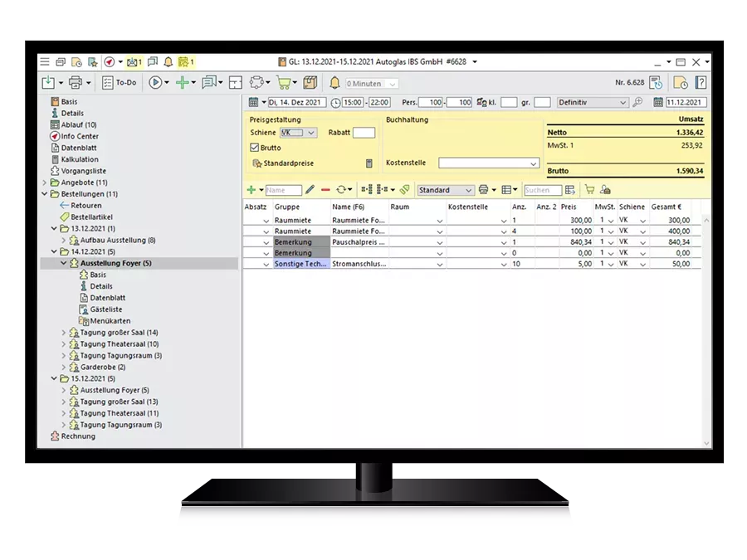Click the shopping cart icon in main toolbar
This screenshot has width=747, height=560.
coord(284,83)
